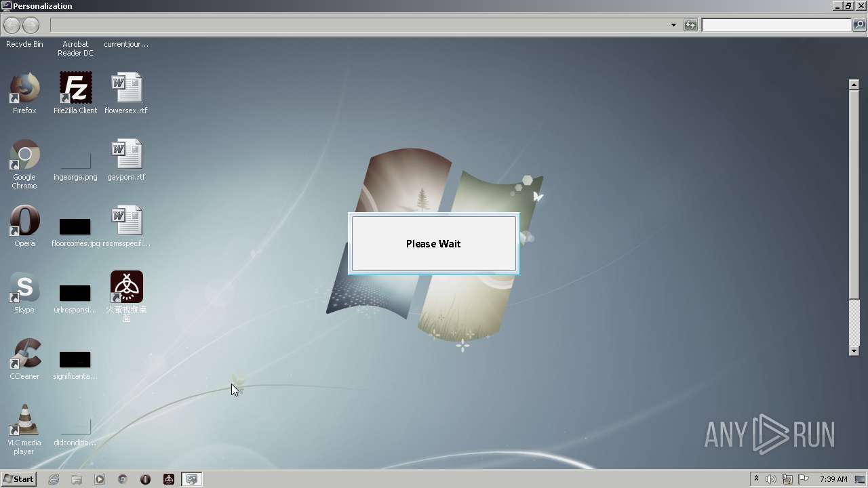Select the significanta... file icon

click(75, 360)
